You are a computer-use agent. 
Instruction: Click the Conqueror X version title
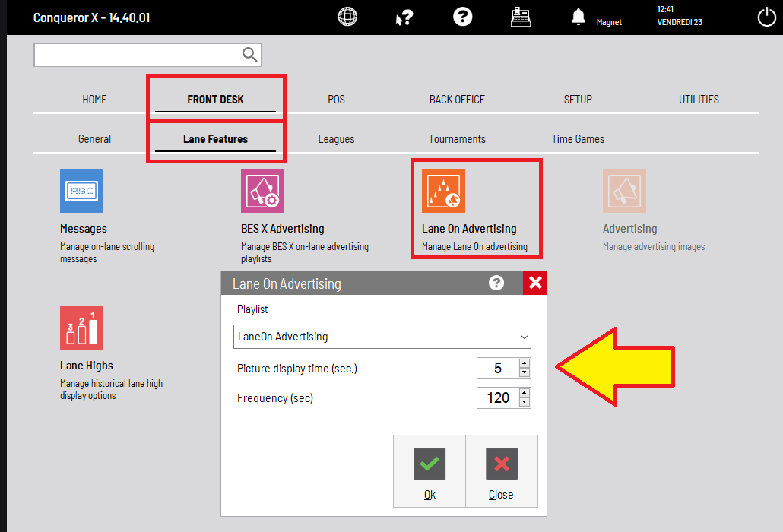click(91, 17)
